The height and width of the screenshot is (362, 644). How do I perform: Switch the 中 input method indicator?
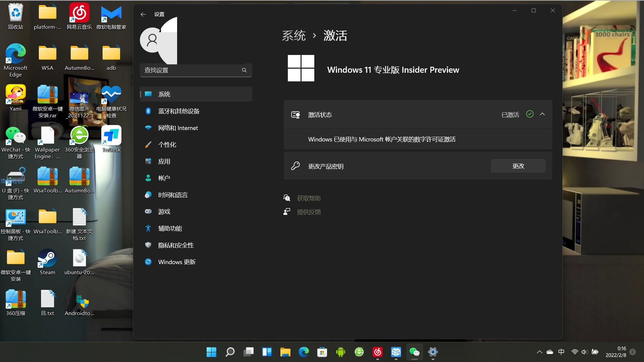click(561, 352)
